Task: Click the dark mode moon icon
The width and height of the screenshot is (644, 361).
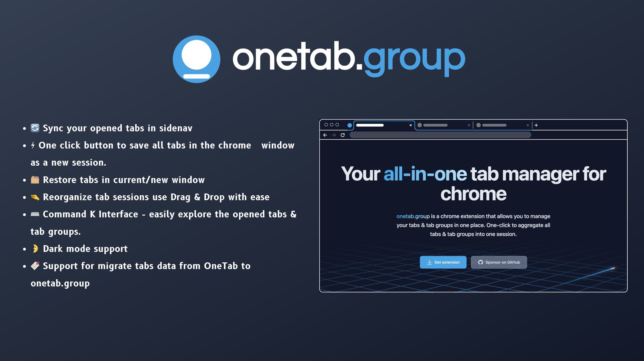Action: 35,248
